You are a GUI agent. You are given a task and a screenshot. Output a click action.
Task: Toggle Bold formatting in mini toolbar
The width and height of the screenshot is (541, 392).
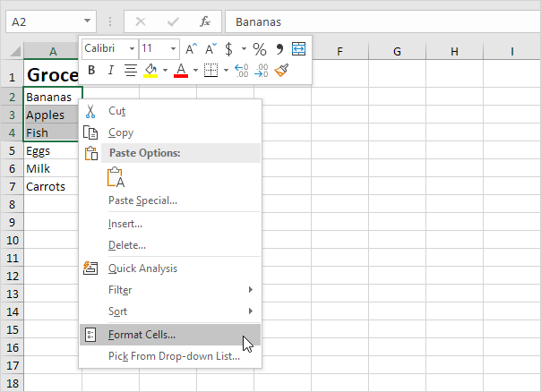click(90, 70)
